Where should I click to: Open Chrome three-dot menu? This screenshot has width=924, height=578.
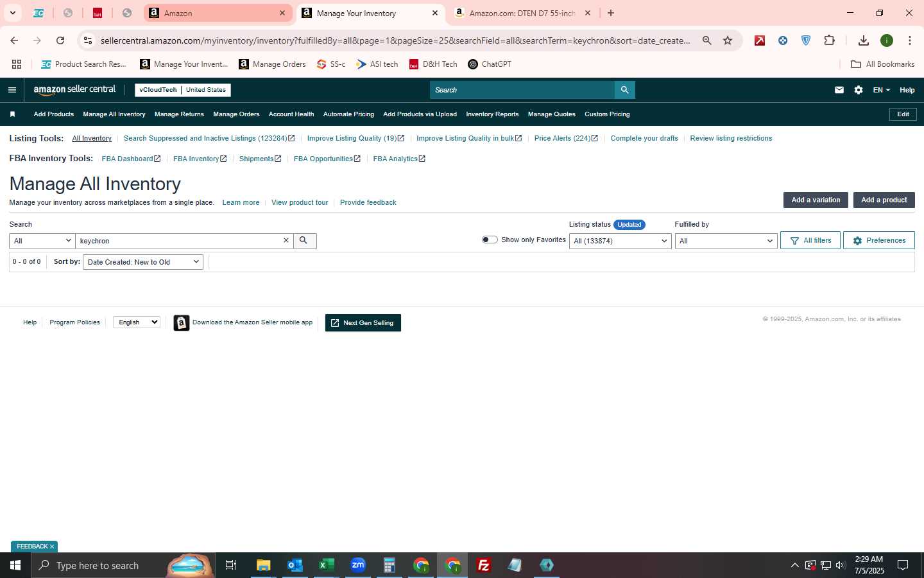[909, 40]
